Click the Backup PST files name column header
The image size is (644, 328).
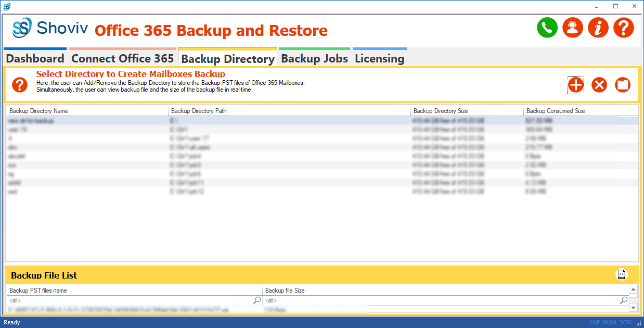tap(134, 291)
